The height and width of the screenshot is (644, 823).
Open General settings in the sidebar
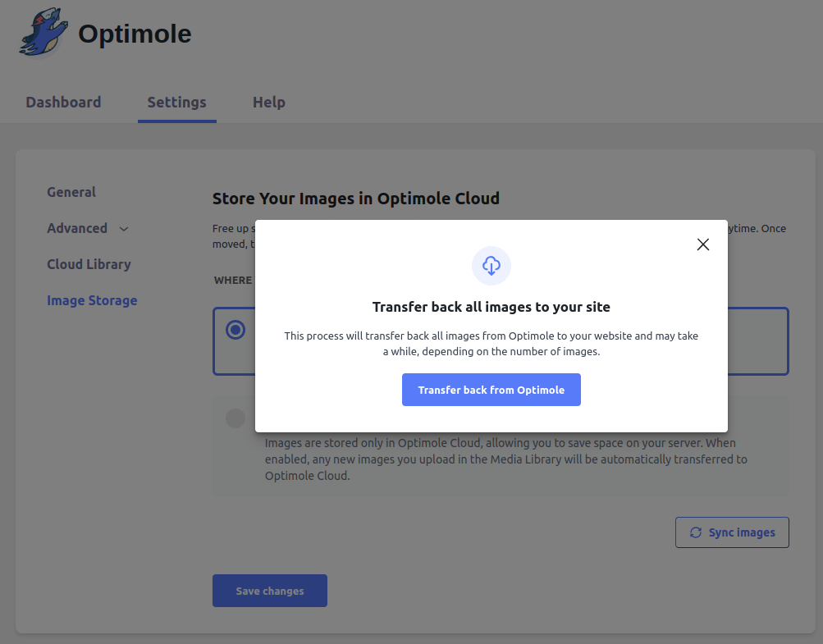71,192
